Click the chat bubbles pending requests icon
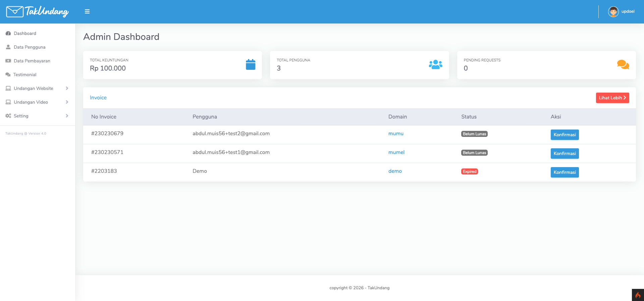The height and width of the screenshot is (301, 644). (x=623, y=64)
